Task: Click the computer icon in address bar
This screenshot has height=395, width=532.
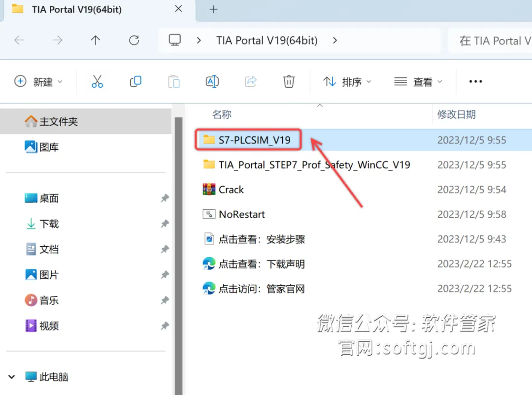Action: [175, 40]
